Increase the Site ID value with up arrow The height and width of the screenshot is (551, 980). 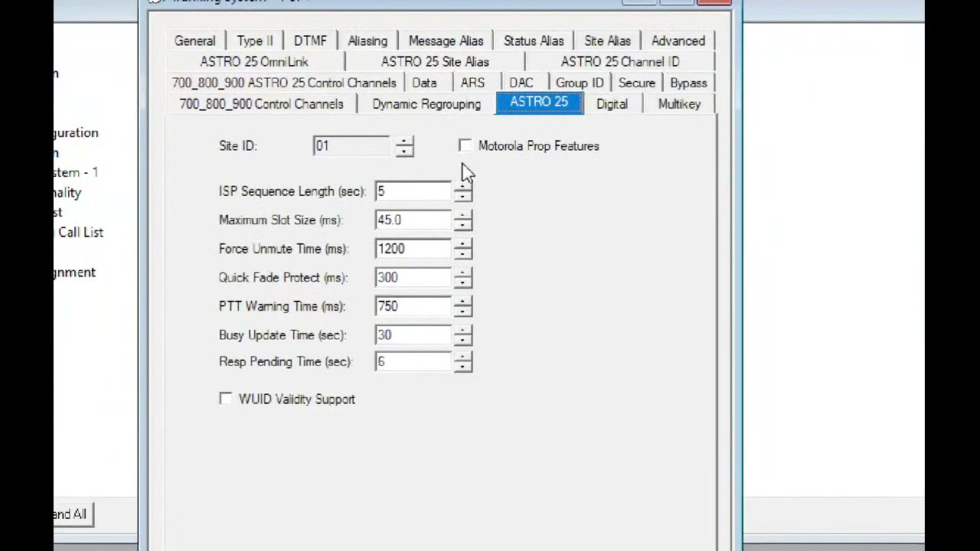(x=404, y=141)
